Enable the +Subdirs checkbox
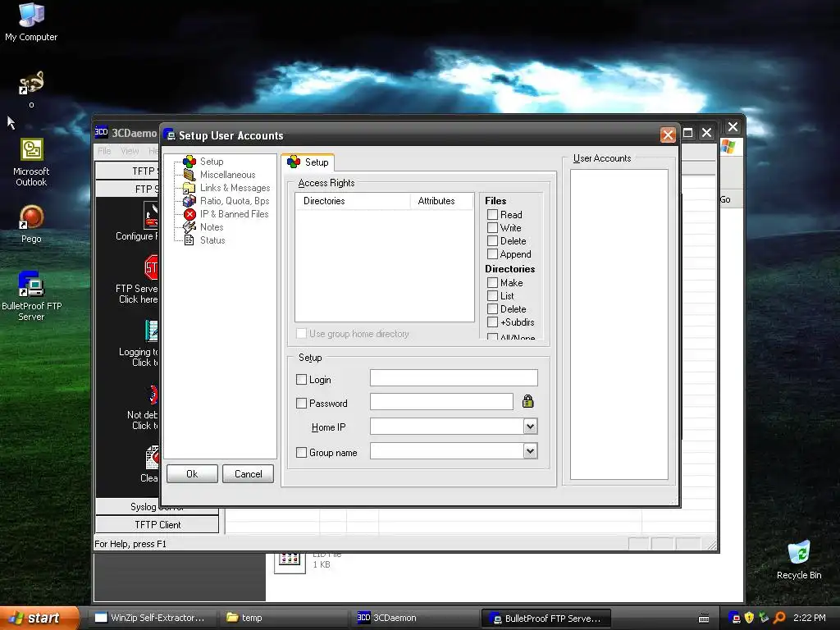The width and height of the screenshot is (840, 630). pyautogui.click(x=492, y=322)
